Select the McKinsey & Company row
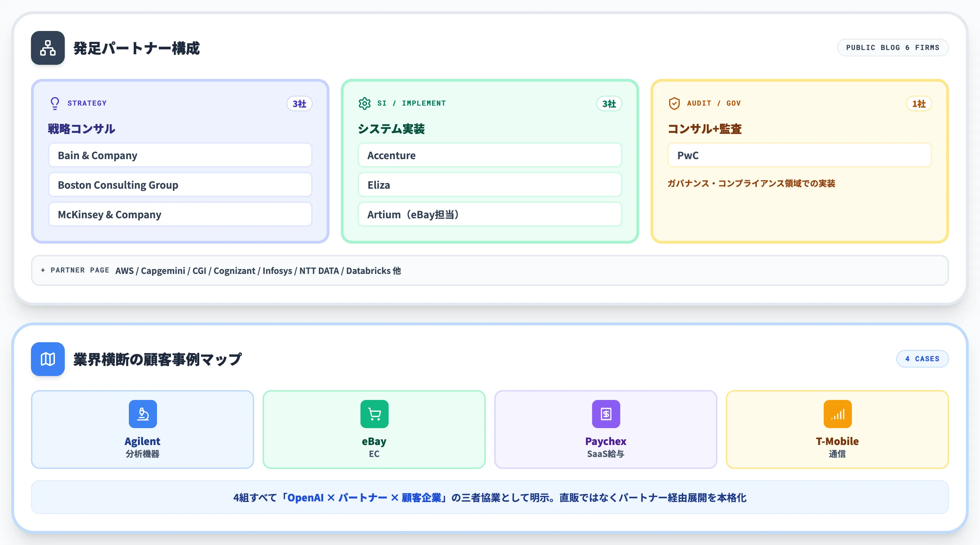This screenshot has height=545, width=980. 180,215
